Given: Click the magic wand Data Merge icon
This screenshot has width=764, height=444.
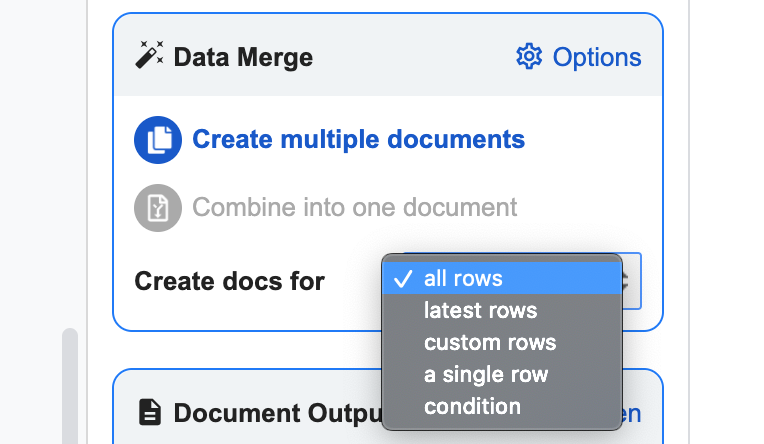Looking at the screenshot, I should click(x=149, y=56).
